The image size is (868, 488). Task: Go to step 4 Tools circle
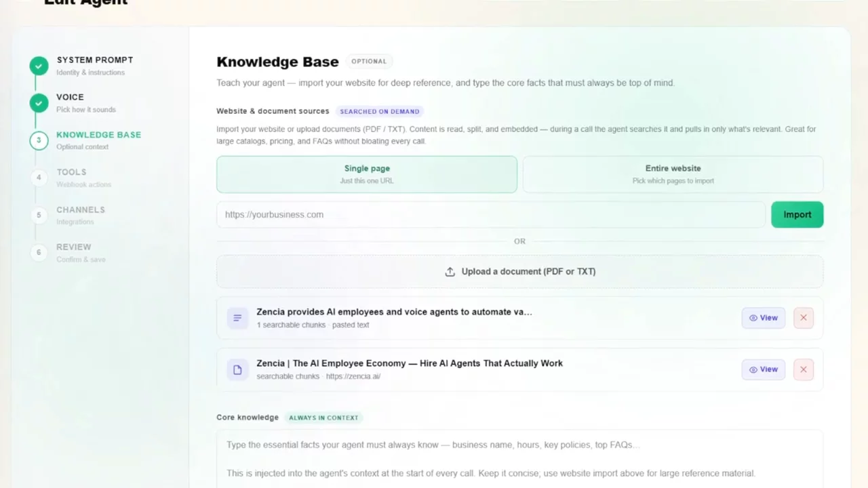click(39, 178)
